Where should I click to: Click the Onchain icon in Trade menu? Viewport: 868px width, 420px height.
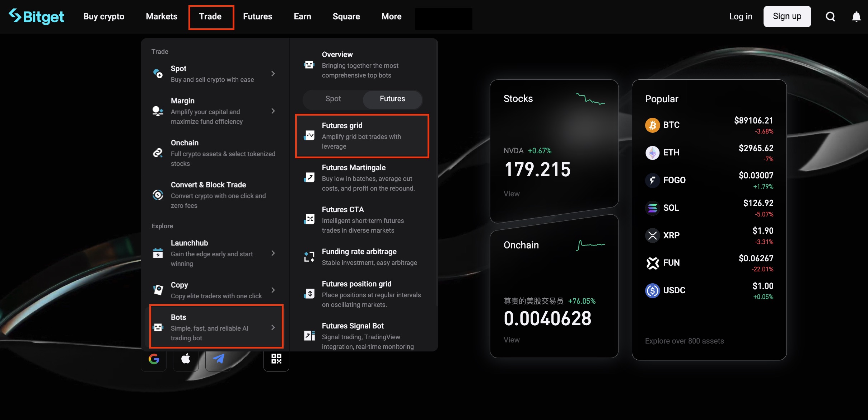click(x=158, y=152)
